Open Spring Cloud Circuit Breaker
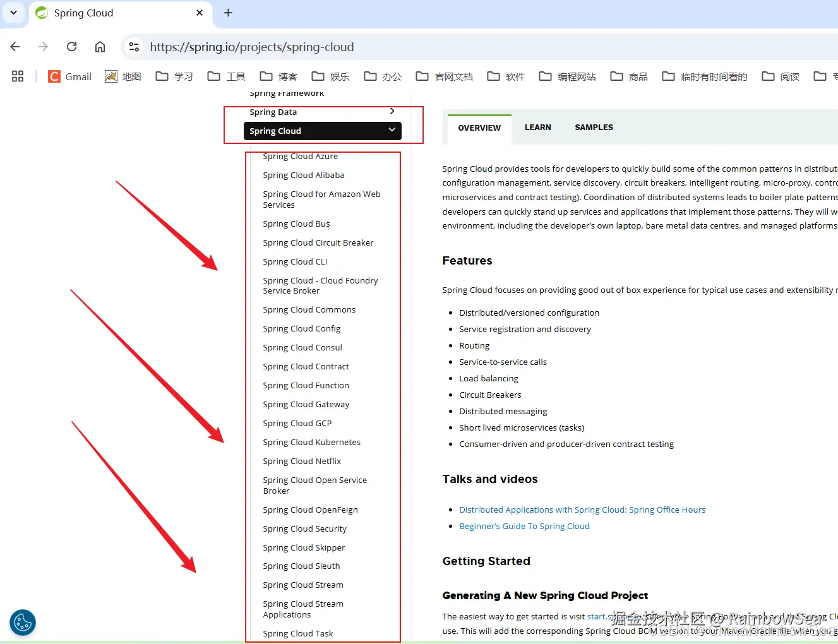This screenshot has width=838, height=644. click(318, 242)
